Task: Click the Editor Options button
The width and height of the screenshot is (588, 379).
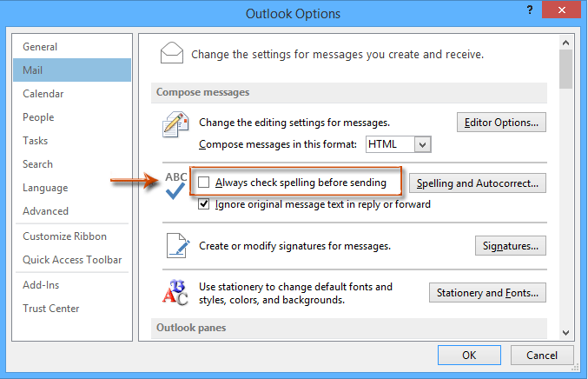Action: [501, 123]
